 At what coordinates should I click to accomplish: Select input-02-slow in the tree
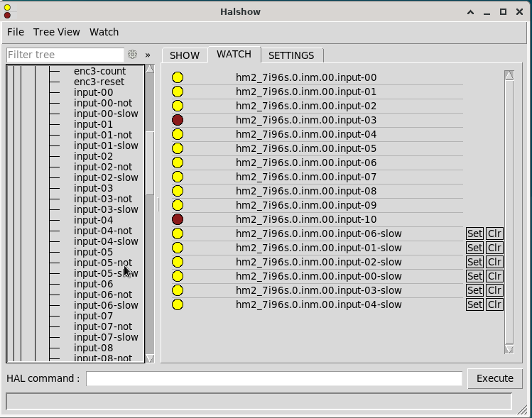[106, 177]
